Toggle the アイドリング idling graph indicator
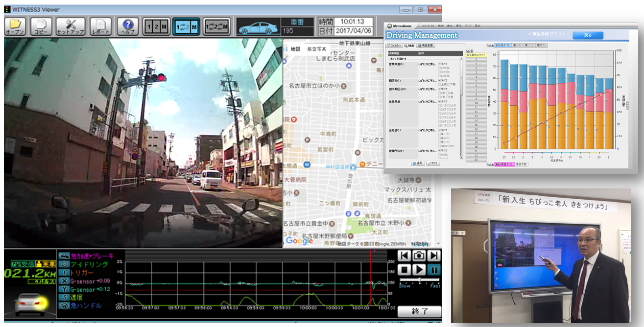The height and width of the screenshot is (327, 644). [x=65, y=264]
